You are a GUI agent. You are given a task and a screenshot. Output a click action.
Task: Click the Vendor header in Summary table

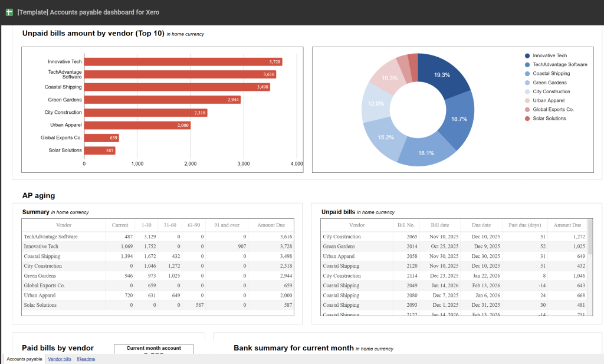point(64,225)
